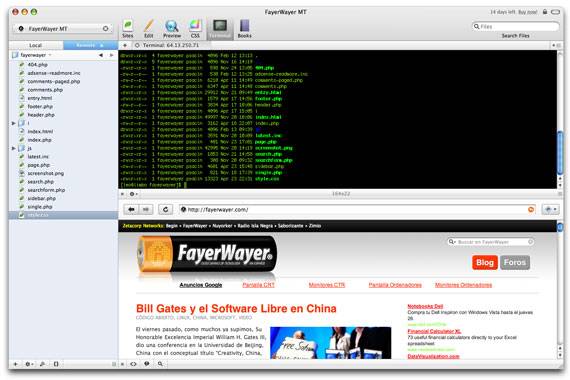Image resolution: width=570 pixels, height=380 pixels.
Task: Open the preview action gear dropdown
Action: [x=551, y=209]
